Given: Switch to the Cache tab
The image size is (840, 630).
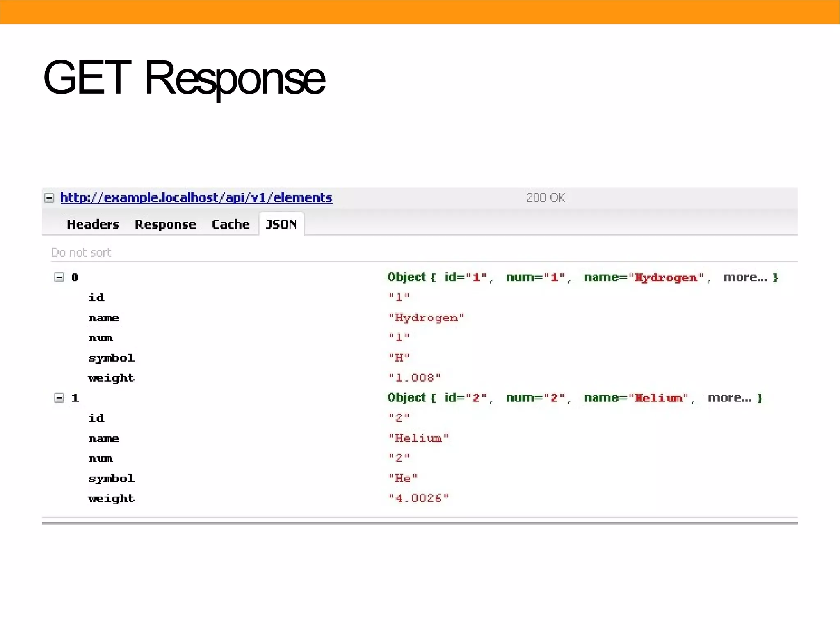Looking at the screenshot, I should (231, 224).
